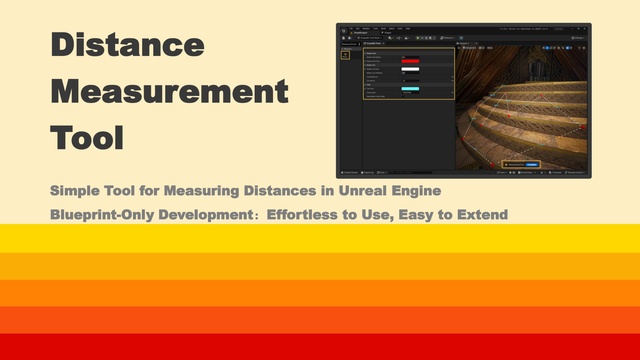Open Settings at the toolbar's right end
The height and width of the screenshot is (360, 640).
(x=578, y=38)
